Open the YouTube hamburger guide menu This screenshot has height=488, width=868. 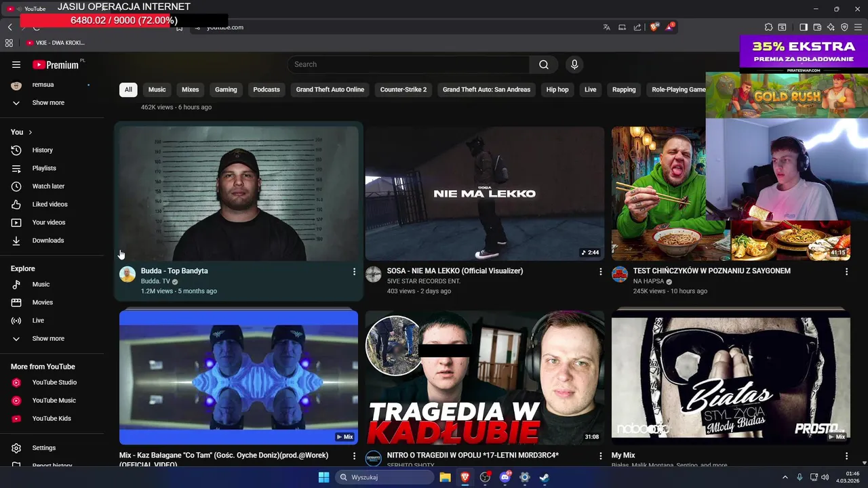tap(16, 64)
